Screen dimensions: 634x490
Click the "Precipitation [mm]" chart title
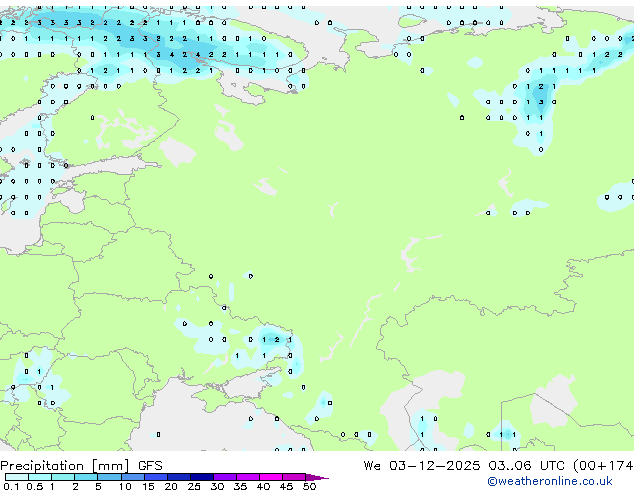pos(65,466)
